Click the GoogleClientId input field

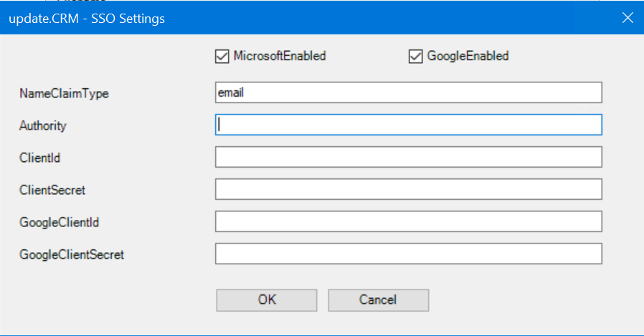(x=408, y=221)
